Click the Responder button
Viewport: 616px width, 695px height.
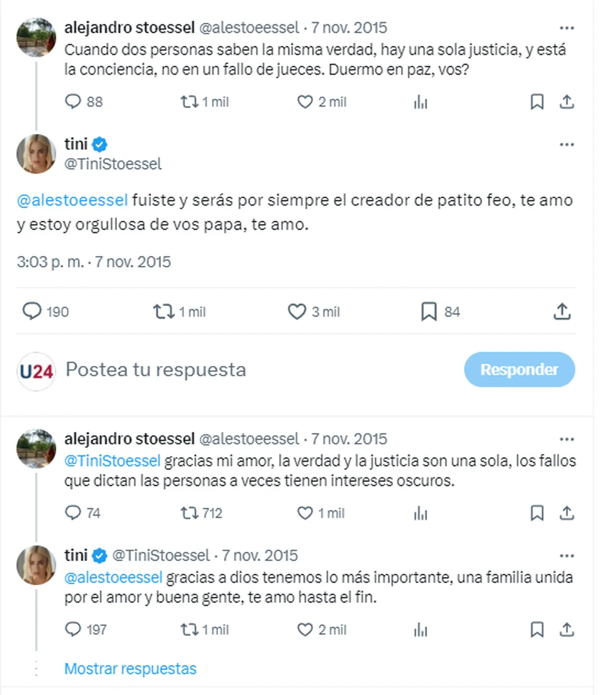click(x=519, y=370)
